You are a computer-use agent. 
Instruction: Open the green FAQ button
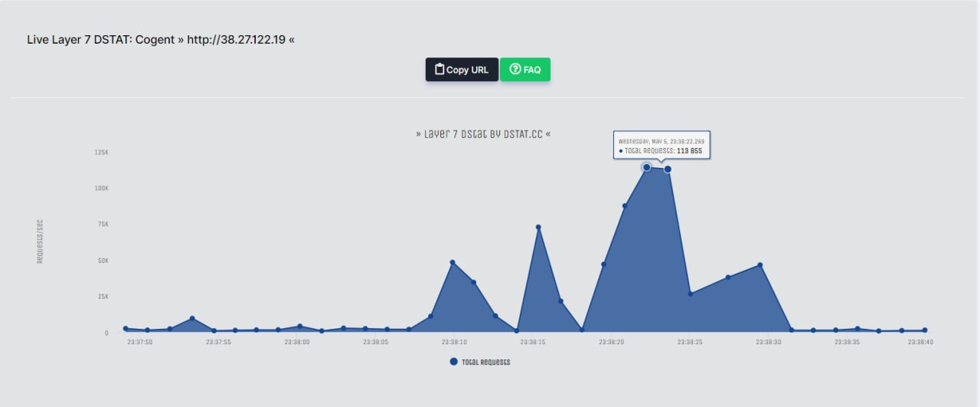tap(525, 69)
